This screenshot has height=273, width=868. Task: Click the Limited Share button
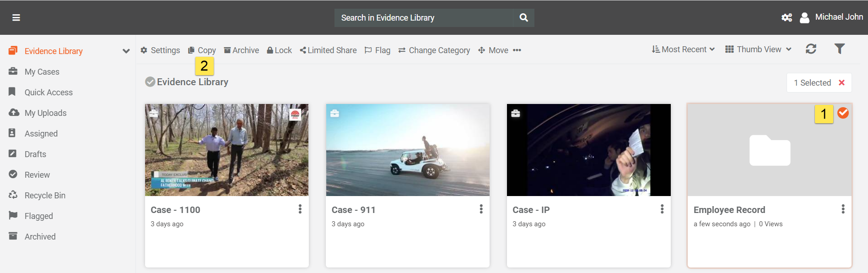(x=328, y=50)
